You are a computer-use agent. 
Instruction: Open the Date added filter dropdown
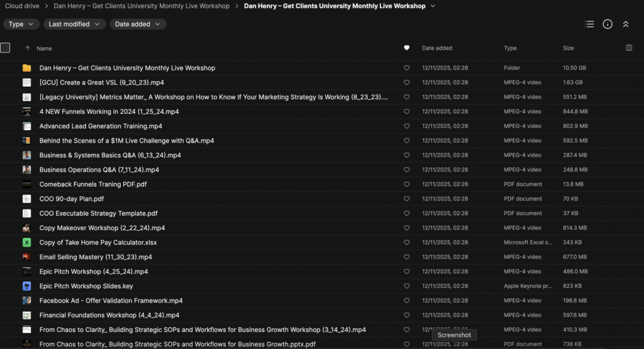138,24
